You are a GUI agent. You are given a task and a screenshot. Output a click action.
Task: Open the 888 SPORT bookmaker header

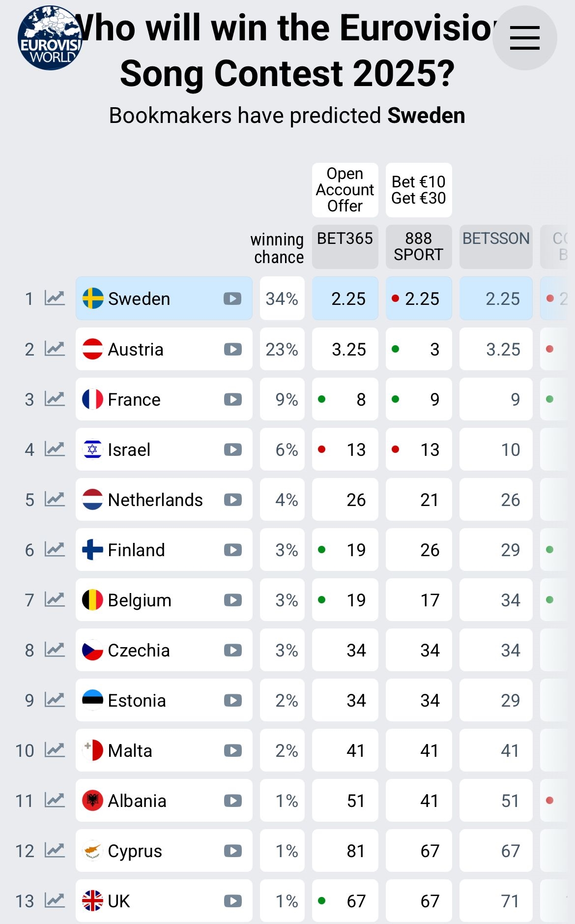point(419,246)
